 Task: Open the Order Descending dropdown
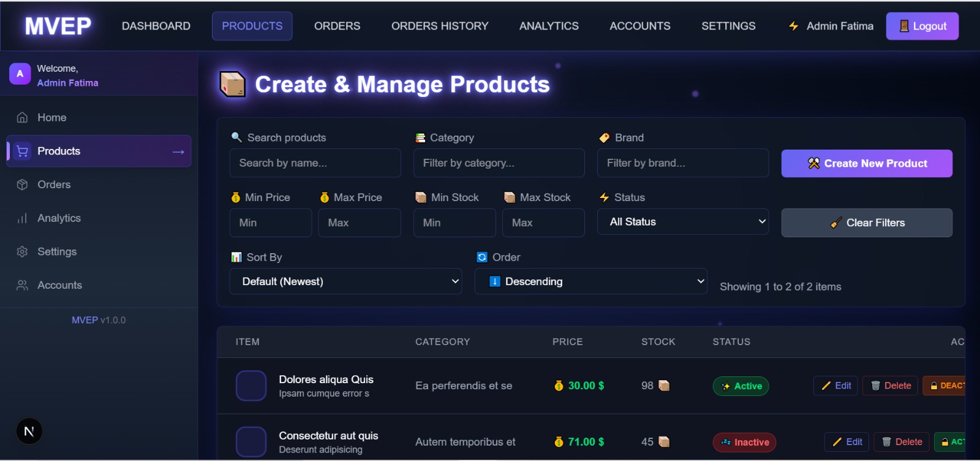click(x=591, y=281)
